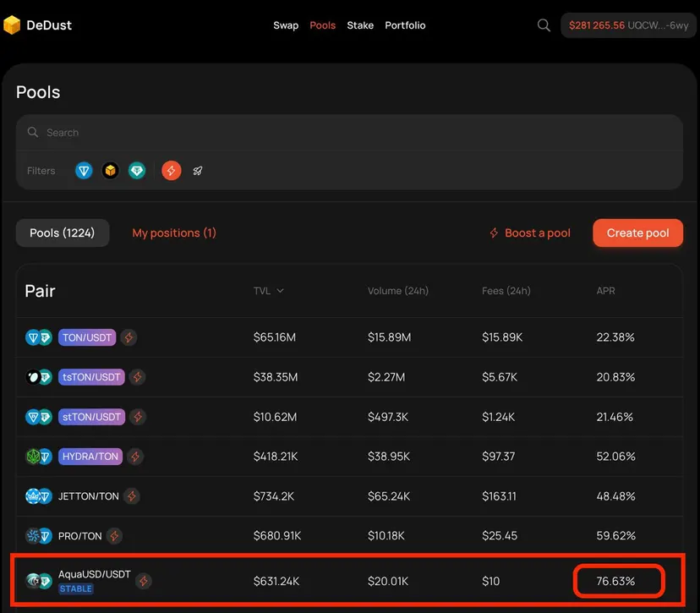This screenshot has width=700, height=613.
Task: Click tsTON/USDT token pair icons
Action: 39,377
